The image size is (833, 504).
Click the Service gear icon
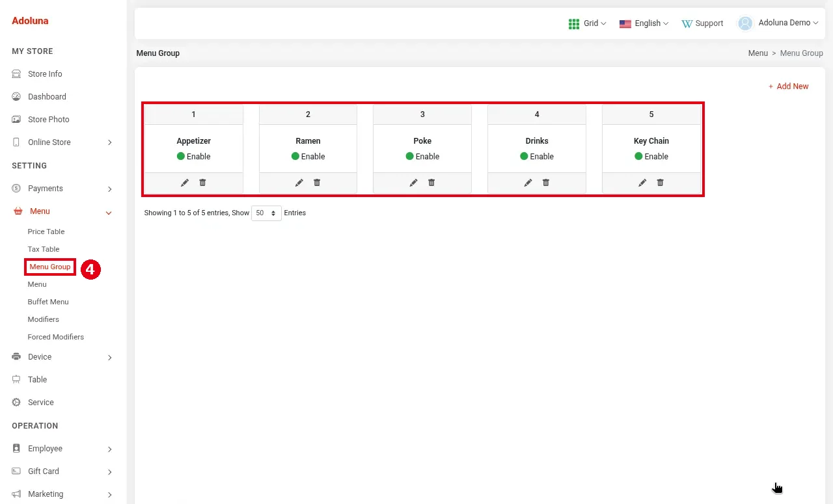coord(16,403)
